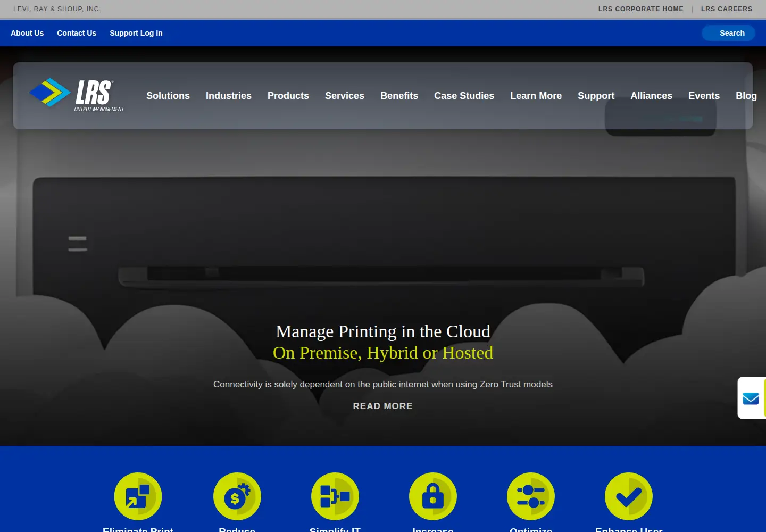766x532 pixels.
Task: Click the Search button
Action: coord(729,33)
